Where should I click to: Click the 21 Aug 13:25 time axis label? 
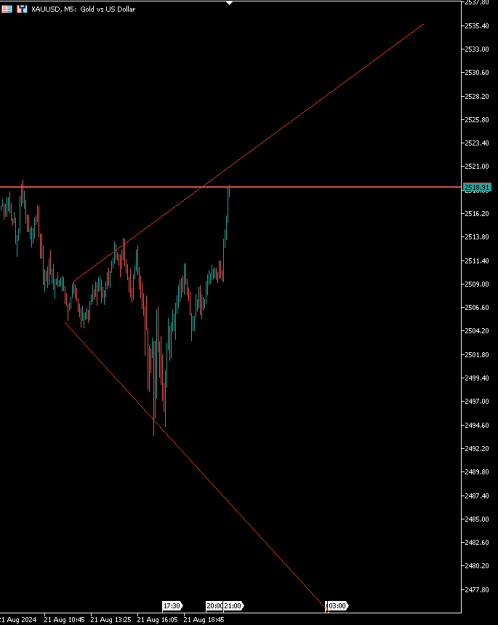coord(111,620)
